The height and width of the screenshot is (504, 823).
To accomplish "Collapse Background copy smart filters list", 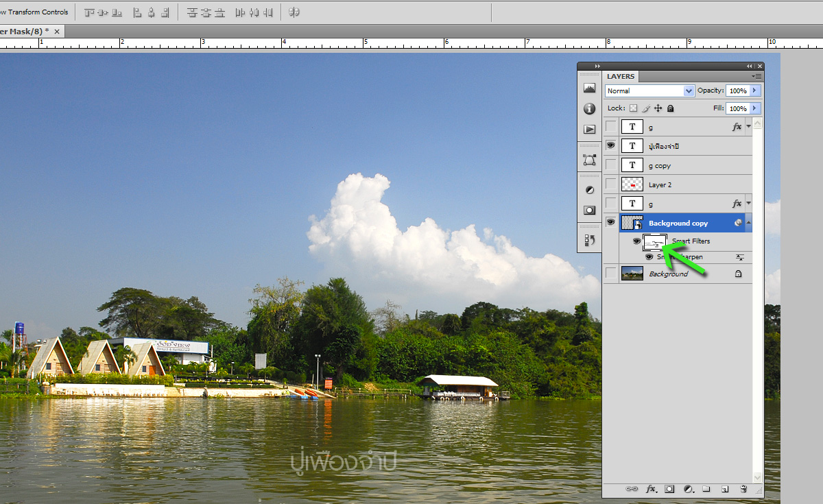I will click(748, 223).
